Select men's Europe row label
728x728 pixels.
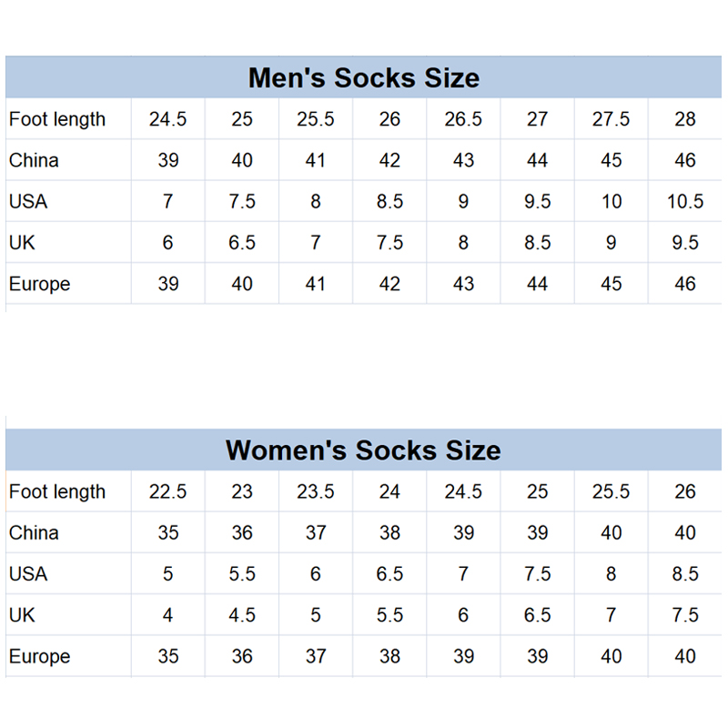coord(68,284)
